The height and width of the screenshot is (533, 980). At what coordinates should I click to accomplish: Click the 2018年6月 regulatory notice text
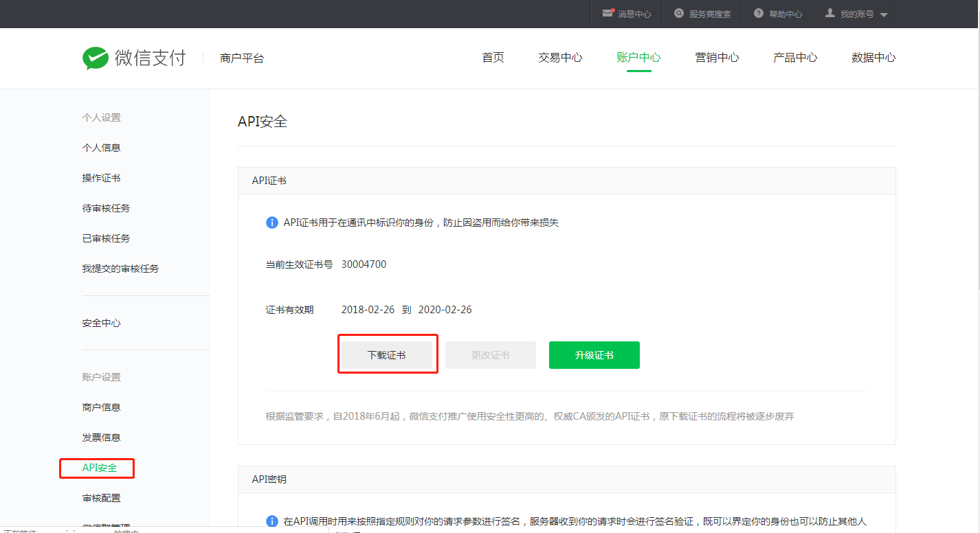coord(530,416)
